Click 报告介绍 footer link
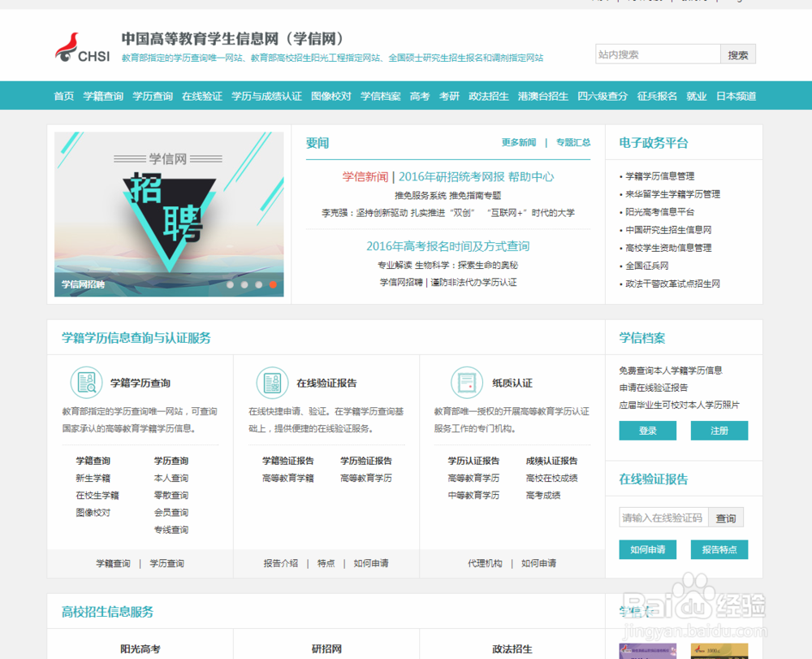The height and width of the screenshot is (659, 812). 281,563
